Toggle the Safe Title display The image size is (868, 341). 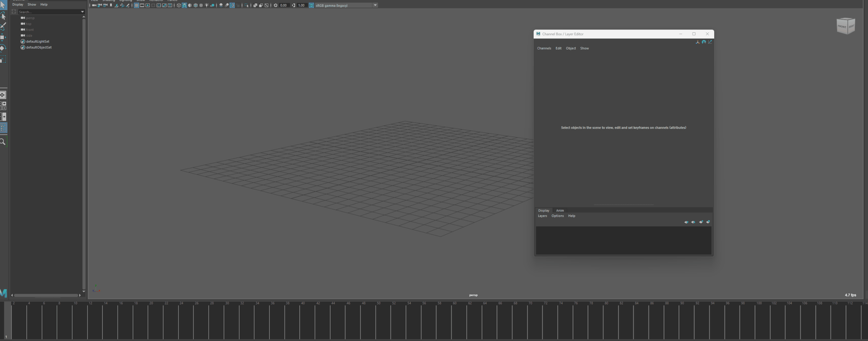coord(170,5)
